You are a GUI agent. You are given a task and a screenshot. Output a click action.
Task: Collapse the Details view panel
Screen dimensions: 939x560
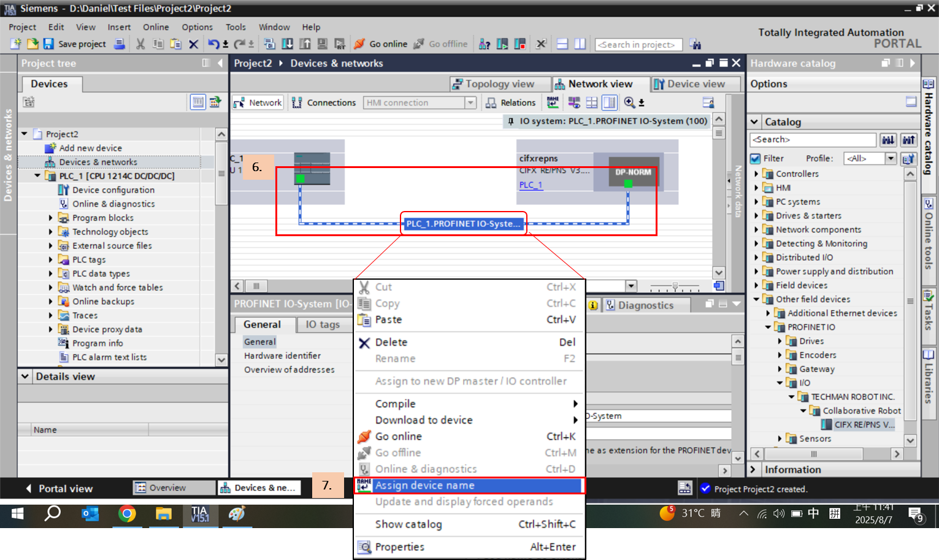[25, 377]
